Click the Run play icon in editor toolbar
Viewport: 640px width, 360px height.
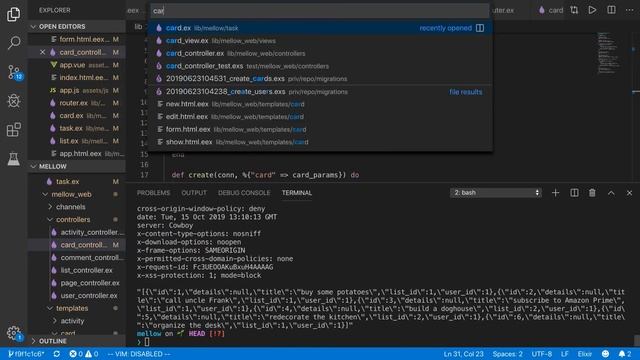[x=592, y=10]
